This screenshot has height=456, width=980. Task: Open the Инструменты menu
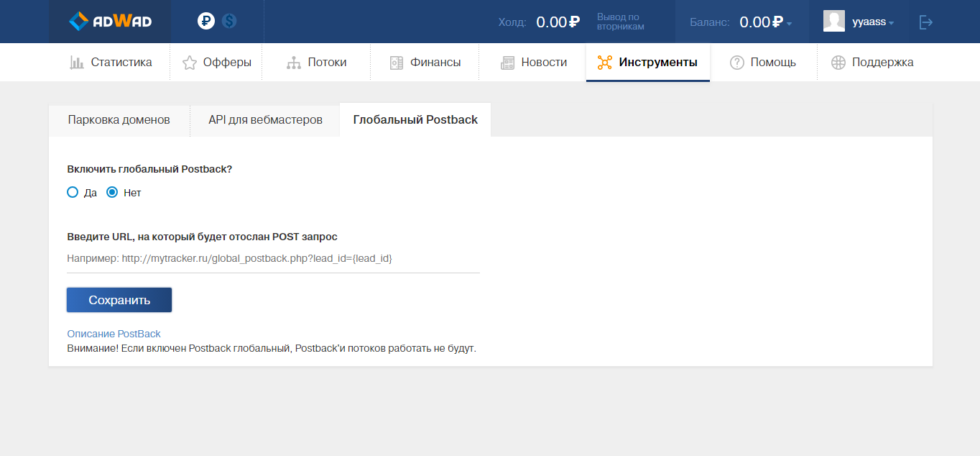coord(648,63)
